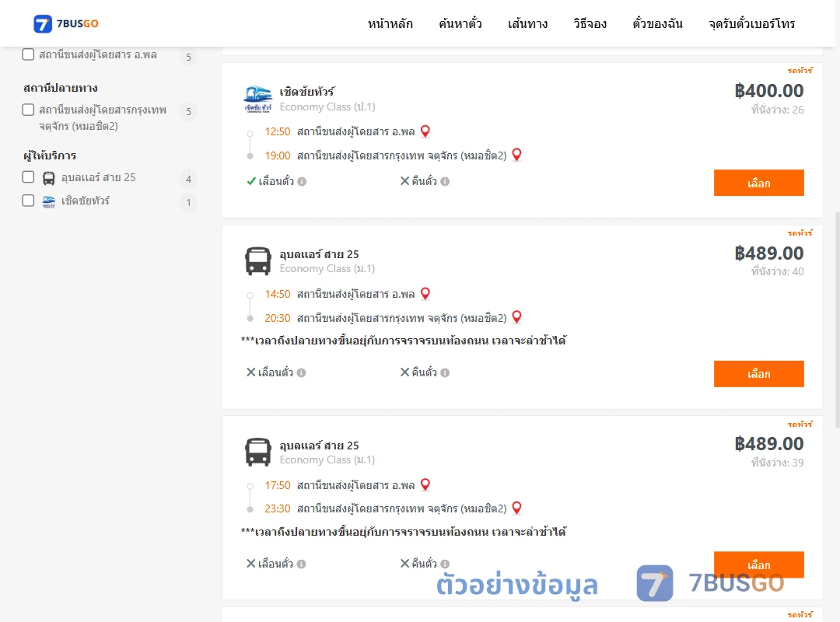Click the page vertical scrollbar
This screenshot has height=622, width=840.
[x=838, y=320]
